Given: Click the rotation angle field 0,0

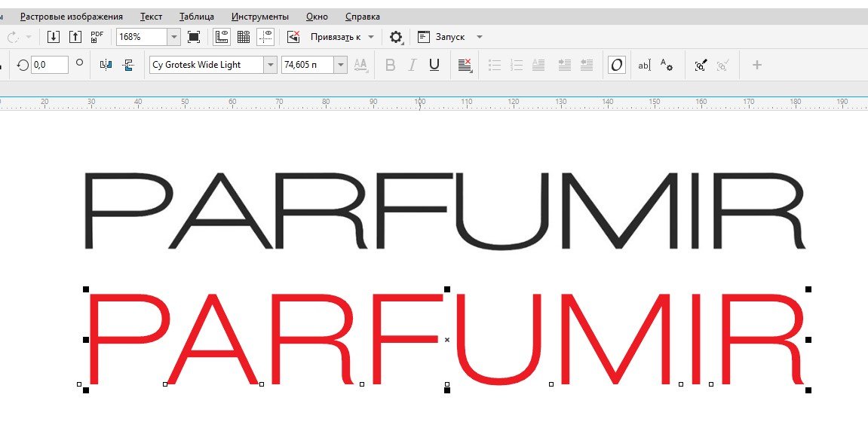Looking at the screenshot, I should [50, 65].
